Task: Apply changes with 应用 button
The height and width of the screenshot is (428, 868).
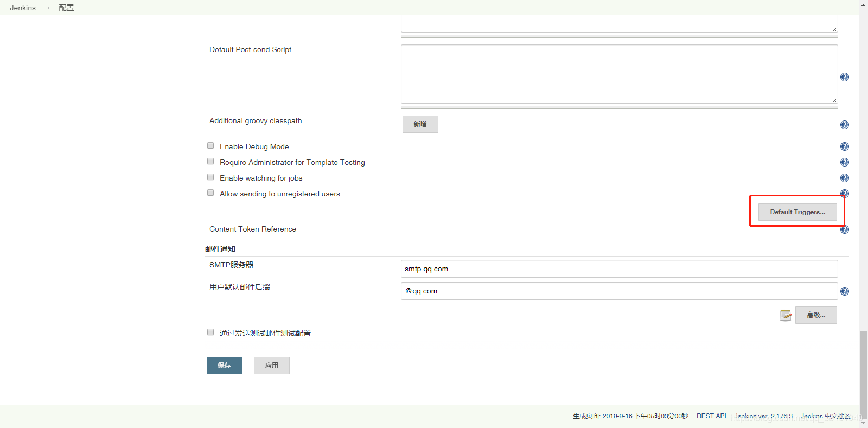Action: tap(271, 366)
